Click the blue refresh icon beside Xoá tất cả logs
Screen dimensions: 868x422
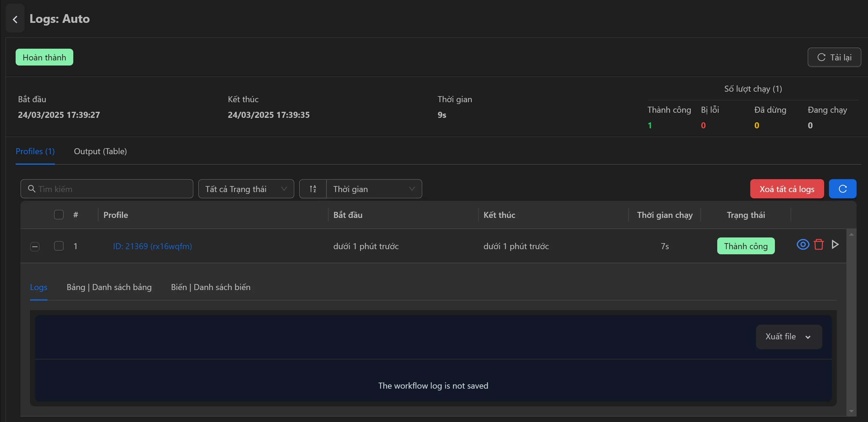pyautogui.click(x=842, y=188)
